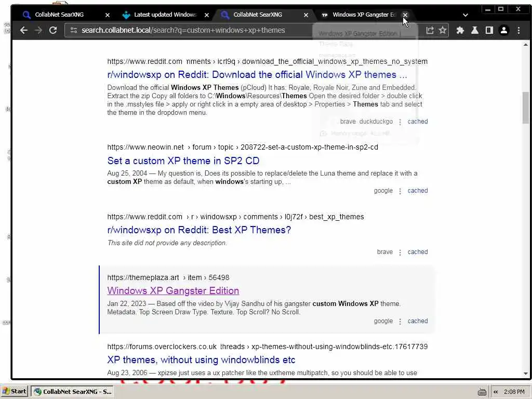Open Chrome Labs flask icon
Viewport: 532px width, 399px height.
click(475, 30)
